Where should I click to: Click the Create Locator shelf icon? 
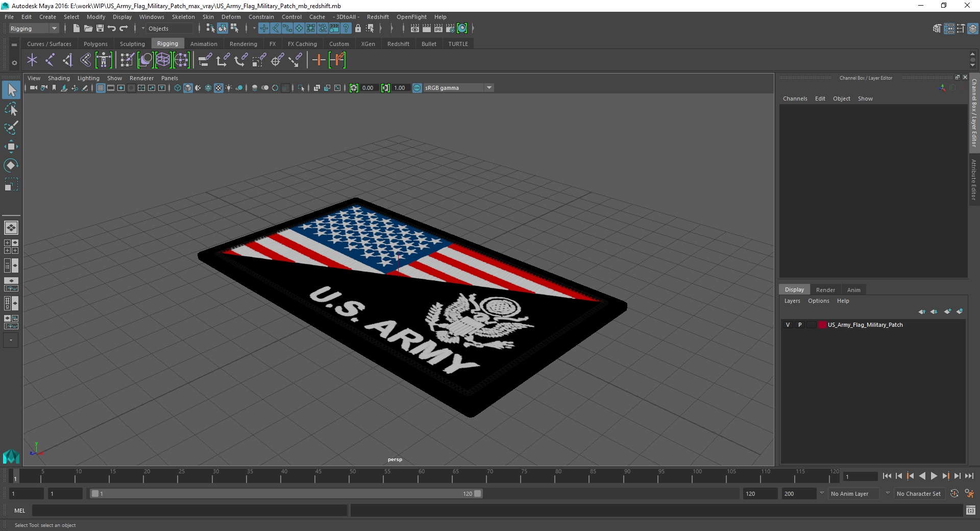coord(32,60)
